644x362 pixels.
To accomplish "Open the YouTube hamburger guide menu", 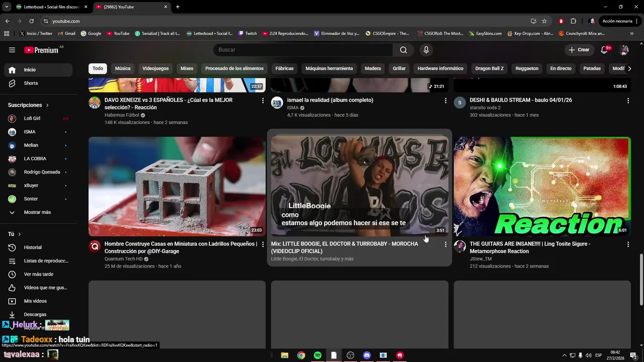I will (12, 50).
